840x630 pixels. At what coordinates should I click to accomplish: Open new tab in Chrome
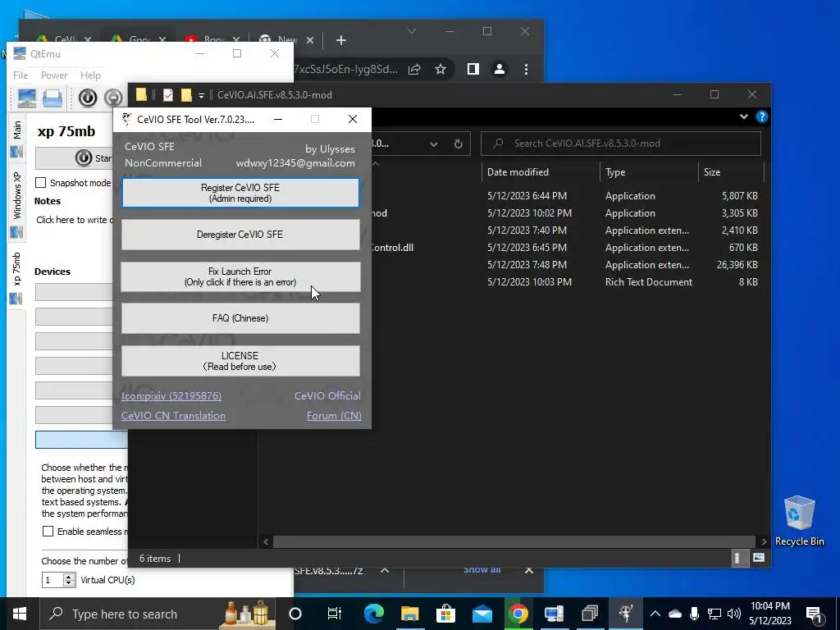click(x=340, y=40)
